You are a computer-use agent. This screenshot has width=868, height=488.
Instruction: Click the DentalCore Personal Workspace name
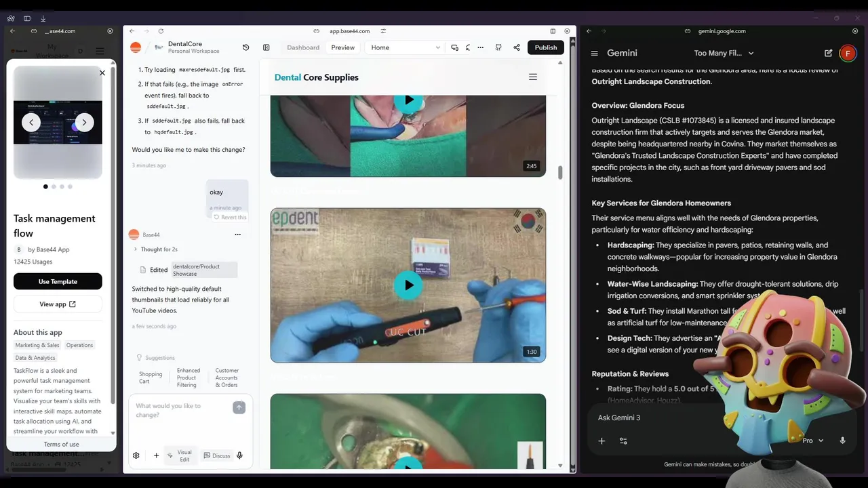193,47
